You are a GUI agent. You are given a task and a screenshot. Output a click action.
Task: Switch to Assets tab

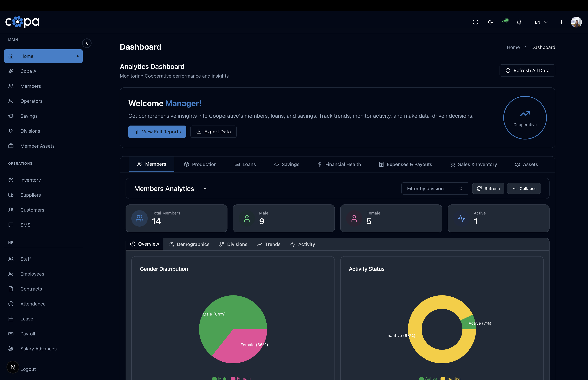527,164
